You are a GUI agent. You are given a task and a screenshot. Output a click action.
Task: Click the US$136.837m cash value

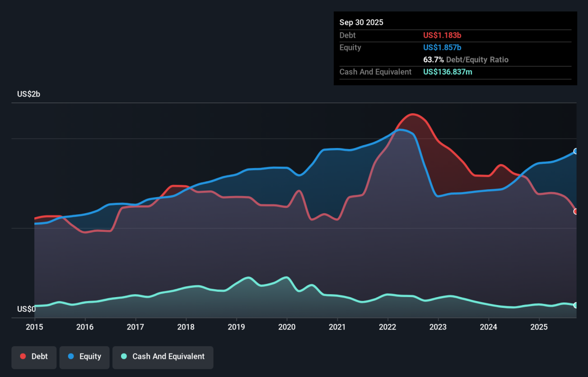(448, 72)
